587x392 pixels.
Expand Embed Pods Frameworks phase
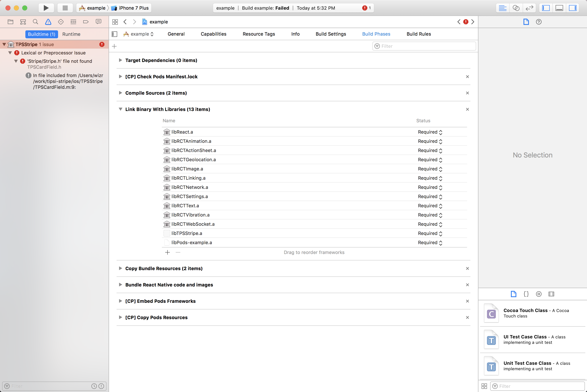pyautogui.click(x=120, y=301)
